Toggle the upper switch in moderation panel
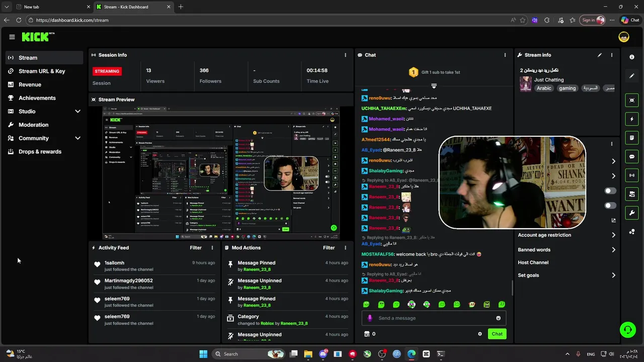 [610, 191]
